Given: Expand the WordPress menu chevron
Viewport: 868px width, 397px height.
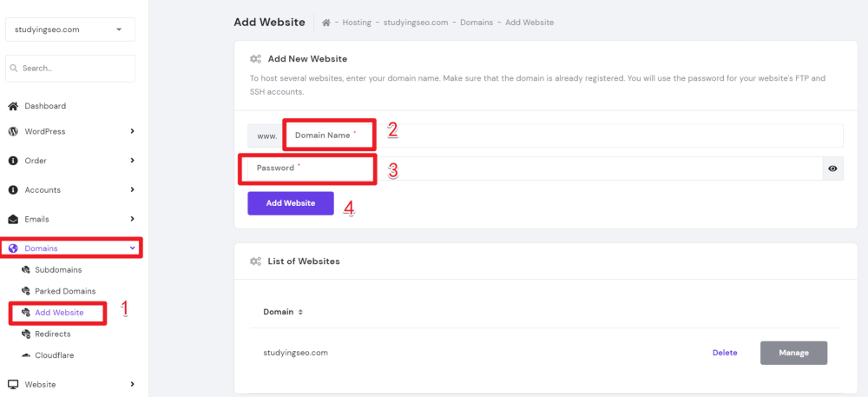Looking at the screenshot, I should tap(132, 132).
